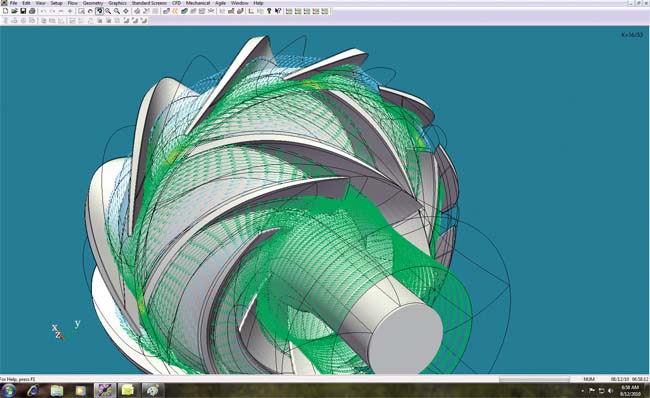Click the NUM indicator in status bar
Image resolution: width=650 pixels, height=398 pixels.
(x=589, y=379)
